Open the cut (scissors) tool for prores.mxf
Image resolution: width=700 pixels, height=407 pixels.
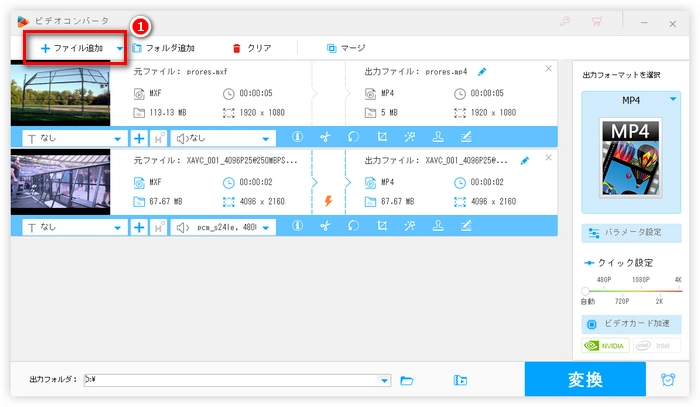click(325, 138)
